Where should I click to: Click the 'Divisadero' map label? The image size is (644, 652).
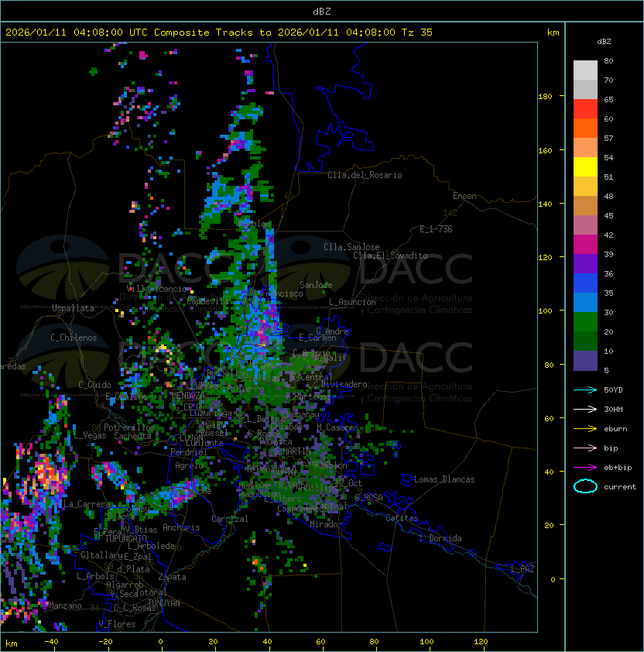pos(344,384)
